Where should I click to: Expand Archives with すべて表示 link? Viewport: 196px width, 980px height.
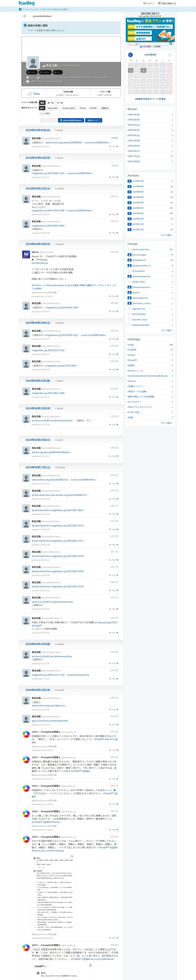click(x=167, y=235)
